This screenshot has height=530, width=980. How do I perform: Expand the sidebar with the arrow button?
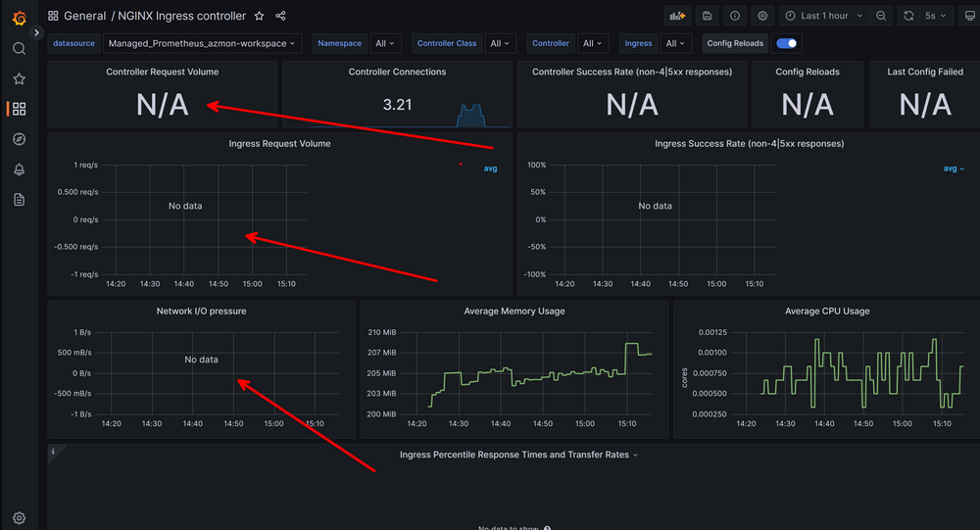coord(37,32)
